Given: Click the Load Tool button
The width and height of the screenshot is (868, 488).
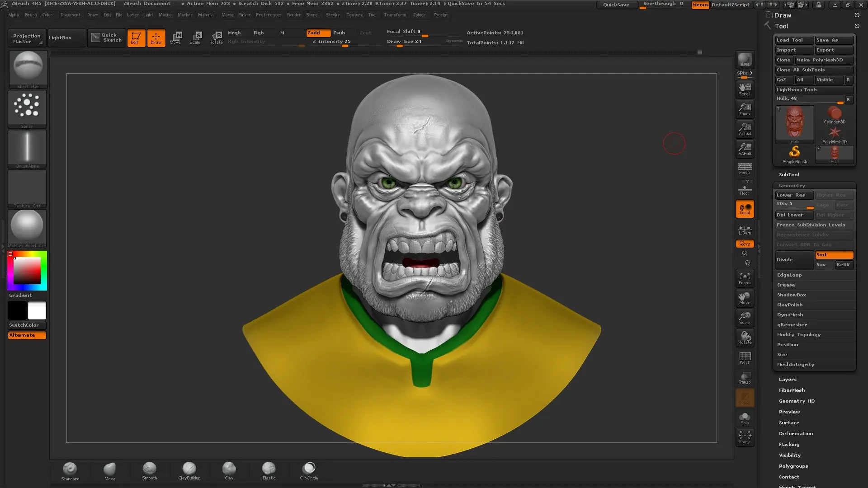Looking at the screenshot, I should tap(794, 40).
